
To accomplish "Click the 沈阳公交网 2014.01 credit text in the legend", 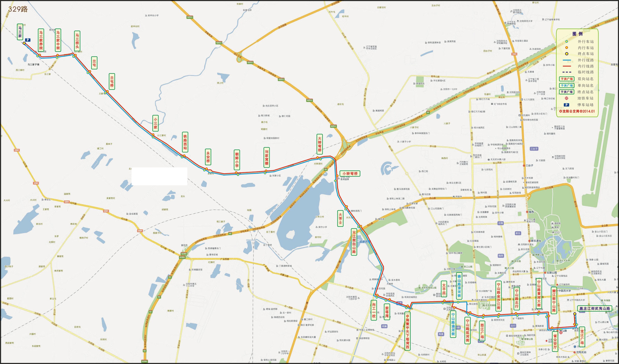I will [577, 111].
